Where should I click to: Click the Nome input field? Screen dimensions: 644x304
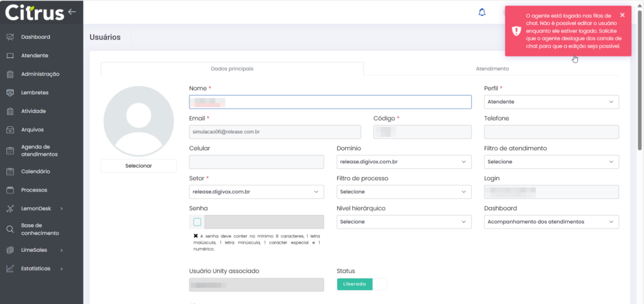(x=330, y=102)
